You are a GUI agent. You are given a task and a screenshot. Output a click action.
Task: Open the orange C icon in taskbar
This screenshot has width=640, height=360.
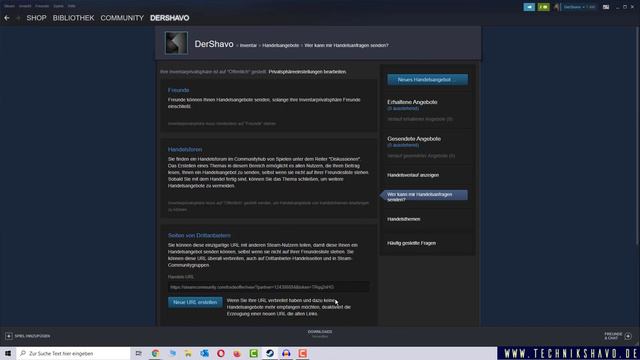point(302,353)
